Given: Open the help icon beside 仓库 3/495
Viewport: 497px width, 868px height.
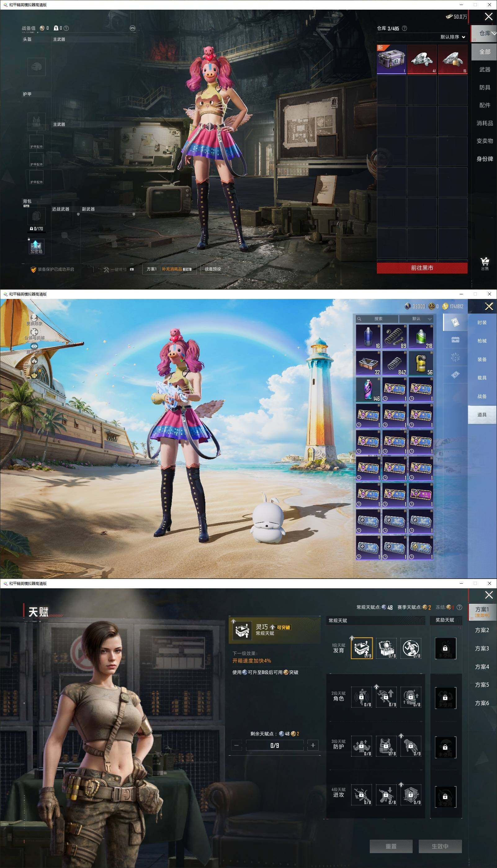Looking at the screenshot, I should [x=405, y=28].
